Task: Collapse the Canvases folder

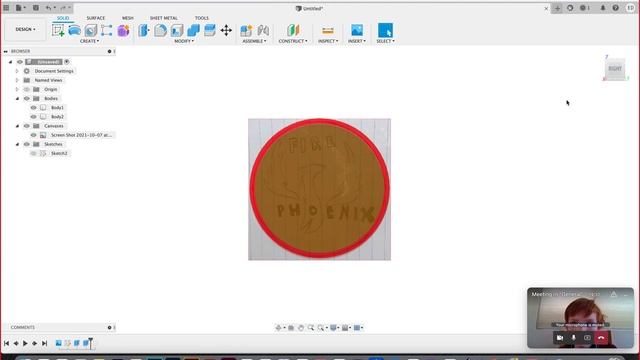Action: tap(17, 126)
